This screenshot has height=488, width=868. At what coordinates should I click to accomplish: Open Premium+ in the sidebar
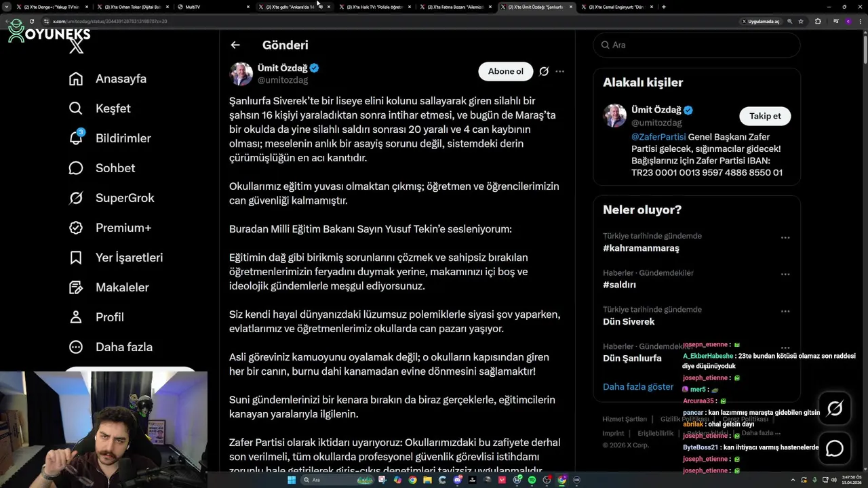click(x=110, y=228)
